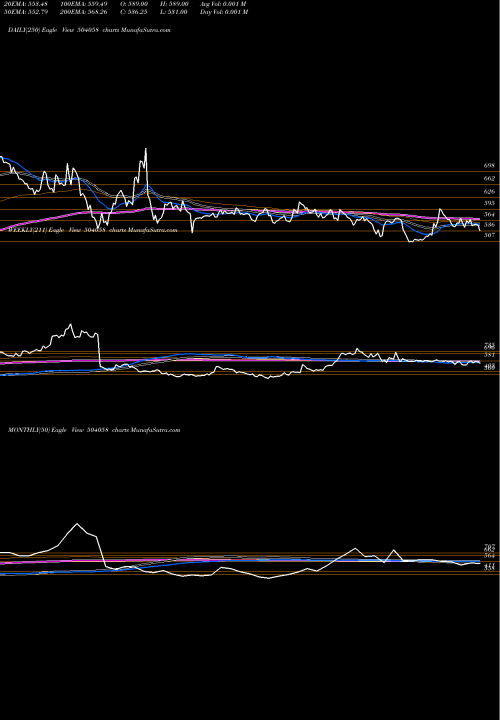Viewport: 500px width, 720px height.
Task: Click the 698 price label on daily chart
Action: coord(489,165)
